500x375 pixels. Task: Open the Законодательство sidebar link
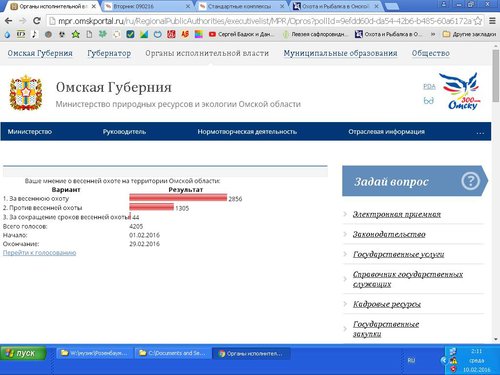point(389,234)
